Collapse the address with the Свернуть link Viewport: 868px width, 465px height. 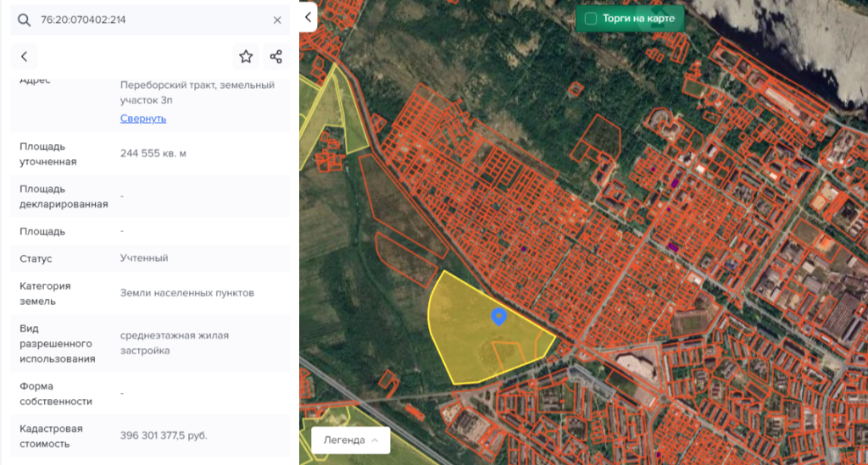[143, 119]
